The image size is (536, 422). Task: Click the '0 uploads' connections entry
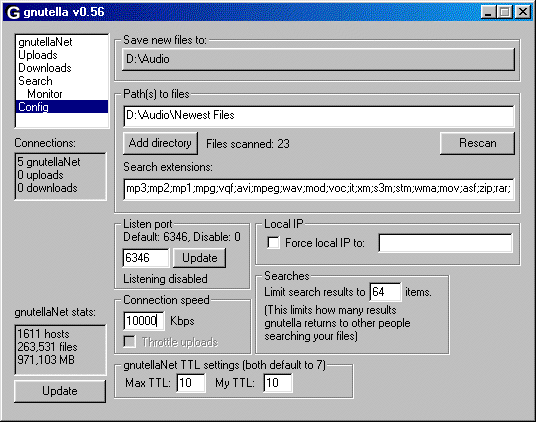40,175
